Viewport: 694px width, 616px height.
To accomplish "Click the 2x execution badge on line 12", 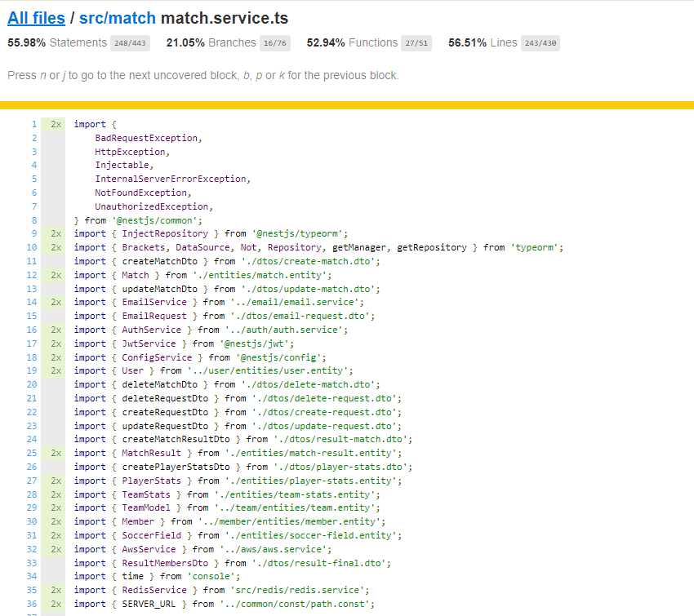I will pos(55,275).
